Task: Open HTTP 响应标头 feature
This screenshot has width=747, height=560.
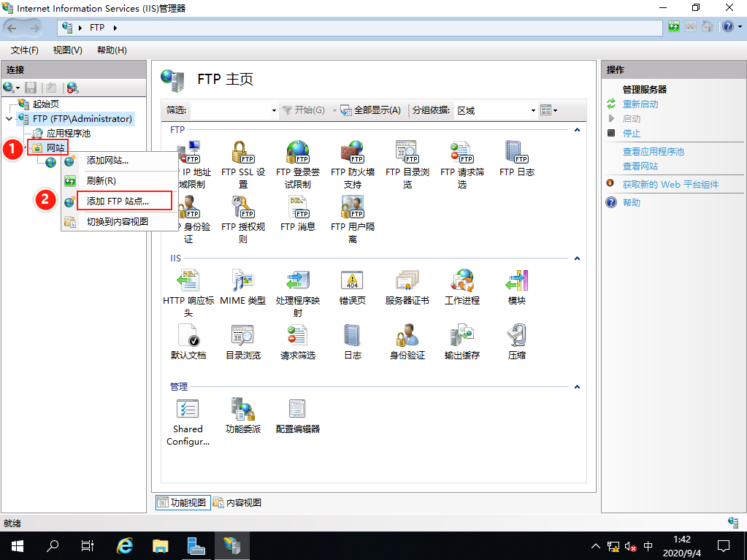Action: click(x=188, y=293)
